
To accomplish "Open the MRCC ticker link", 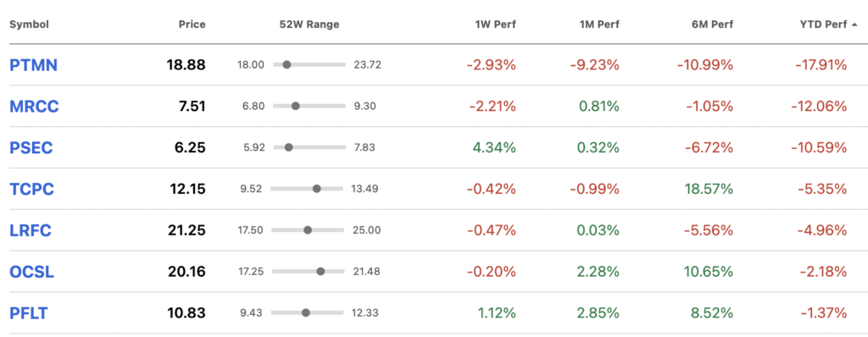I will [x=34, y=106].
